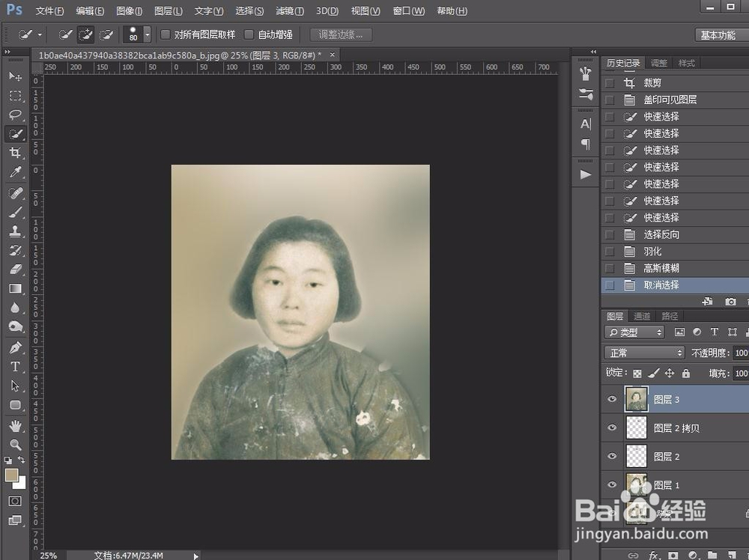Select the History Brush tool
The width and height of the screenshot is (749, 560).
(x=15, y=251)
